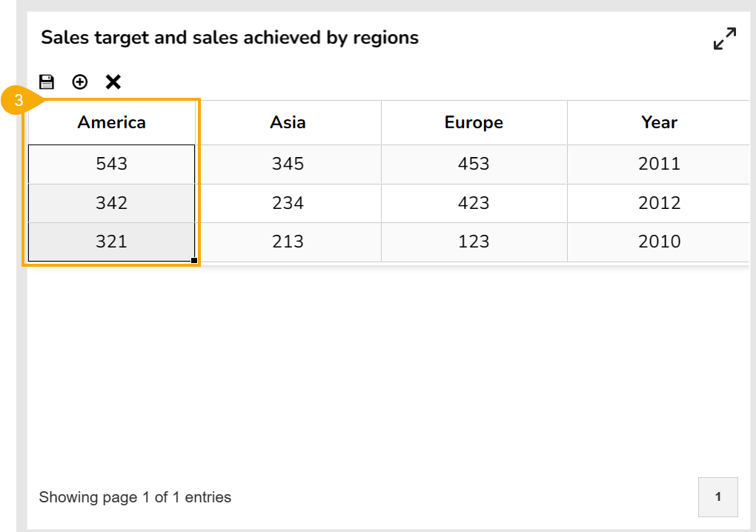Viewport: 756px width, 532px height.
Task: Click the Year column header
Action: (x=659, y=122)
